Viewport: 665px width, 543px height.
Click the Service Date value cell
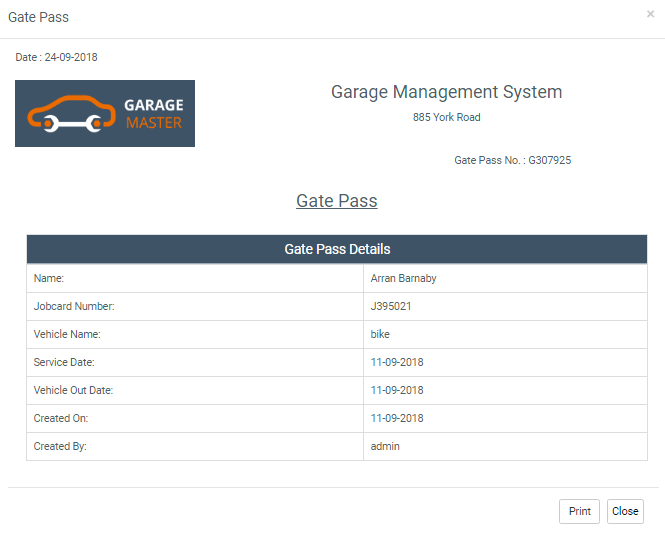coord(397,362)
